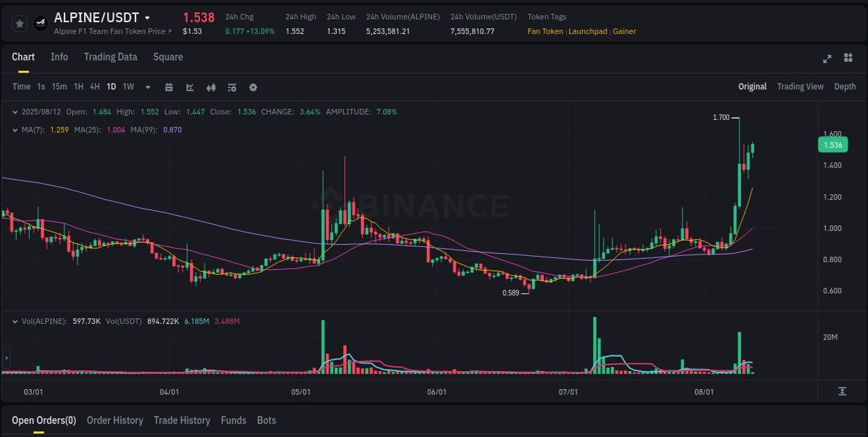Open the Order History tab
Viewport: 868px width, 437px height.
click(115, 420)
